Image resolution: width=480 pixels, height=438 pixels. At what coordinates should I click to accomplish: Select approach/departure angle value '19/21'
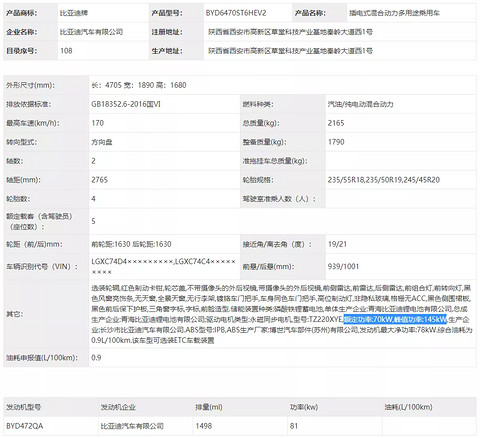pyautogui.click(x=337, y=244)
